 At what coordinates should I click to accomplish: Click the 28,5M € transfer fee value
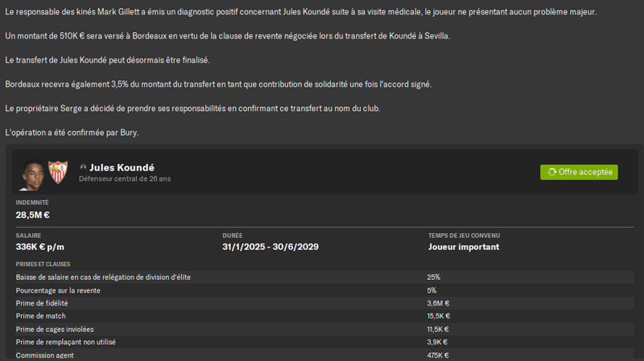[32, 215]
